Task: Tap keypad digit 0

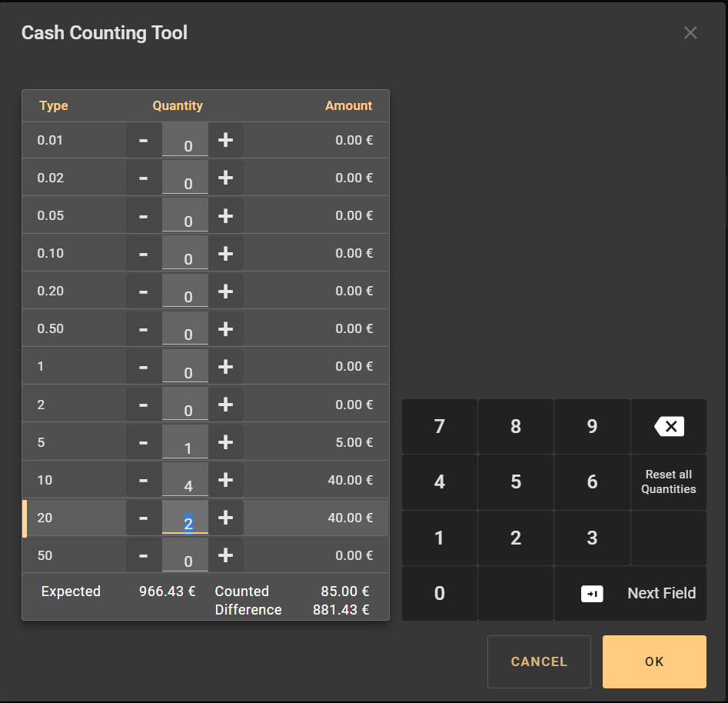Action: tap(439, 593)
